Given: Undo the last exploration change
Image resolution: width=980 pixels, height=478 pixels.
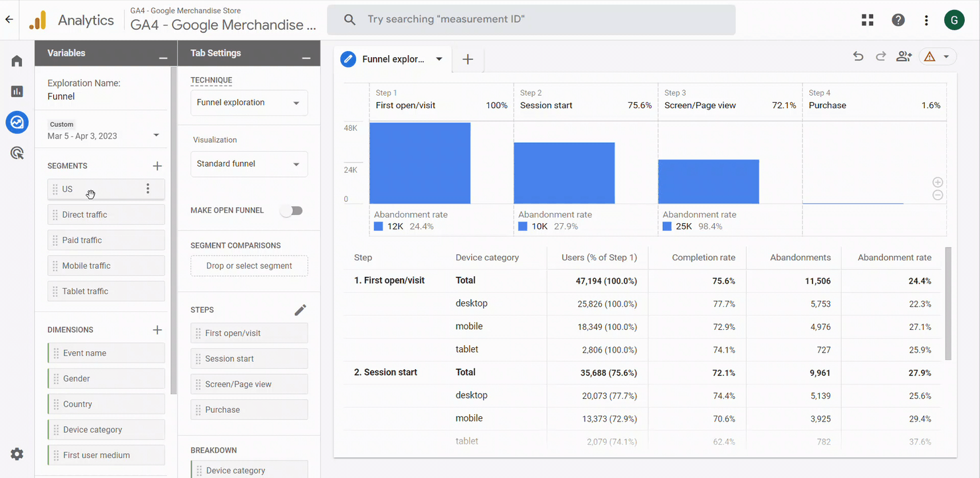Looking at the screenshot, I should coord(858,56).
